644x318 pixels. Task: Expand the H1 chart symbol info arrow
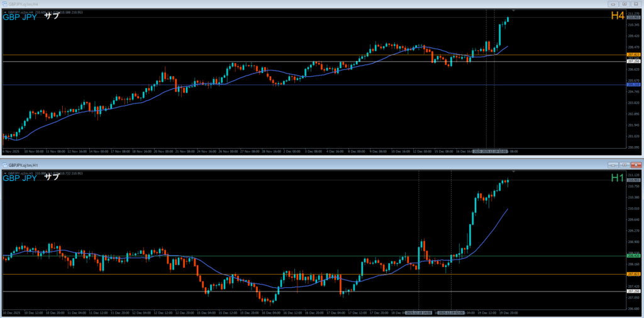tap(5, 172)
